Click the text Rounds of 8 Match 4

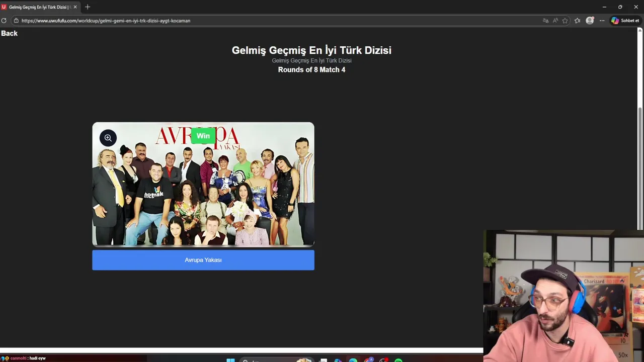click(311, 70)
